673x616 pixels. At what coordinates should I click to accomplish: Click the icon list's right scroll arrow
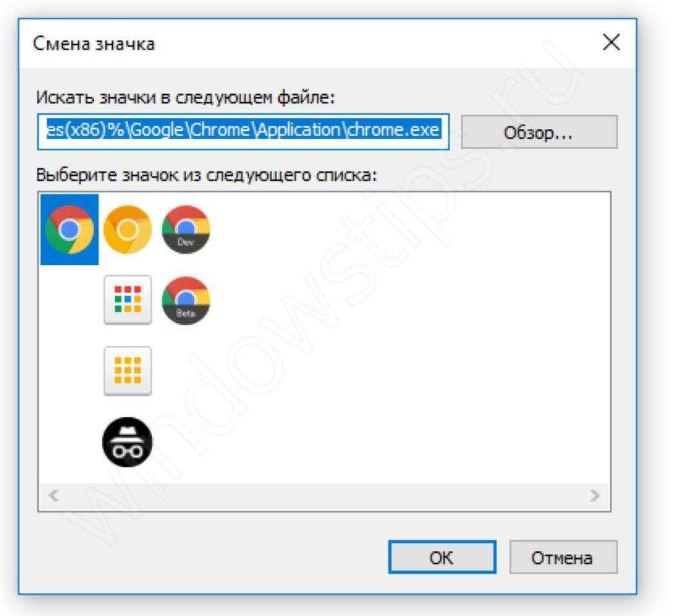point(595,496)
